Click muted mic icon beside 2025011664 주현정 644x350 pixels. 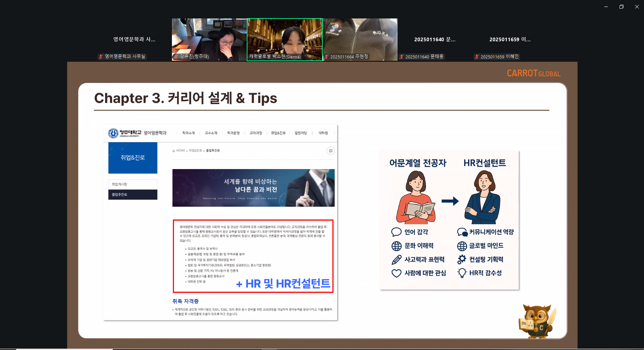[x=326, y=57]
